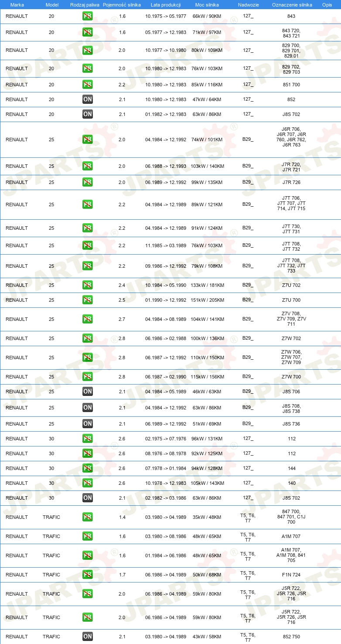Click petrol icon in 104kW / 141KM row

coord(87,320)
